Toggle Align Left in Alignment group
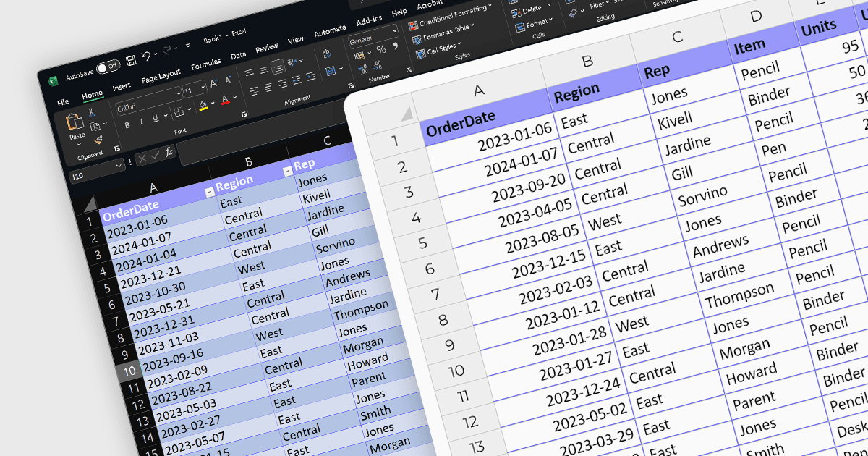This screenshot has height=456, width=868. point(254,91)
